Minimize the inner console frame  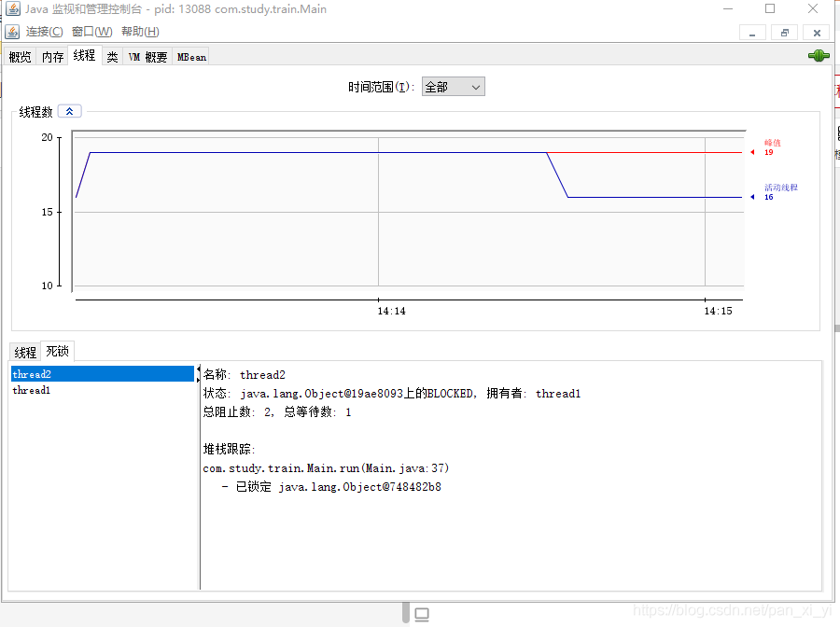[x=752, y=33]
